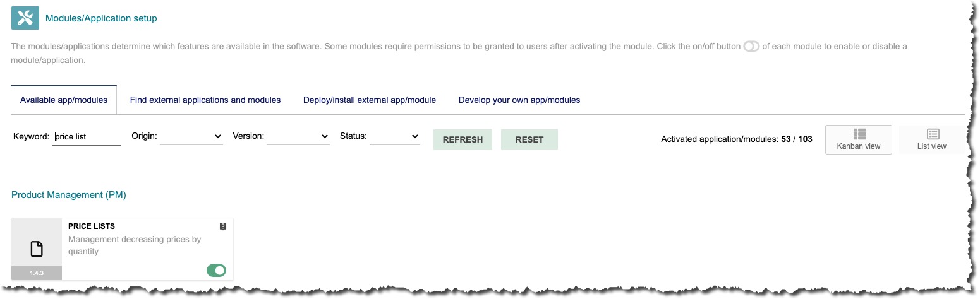The width and height of the screenshot is (980, 299).
Task: Click the example on/off toggle in description
Action: pos(751,47)
